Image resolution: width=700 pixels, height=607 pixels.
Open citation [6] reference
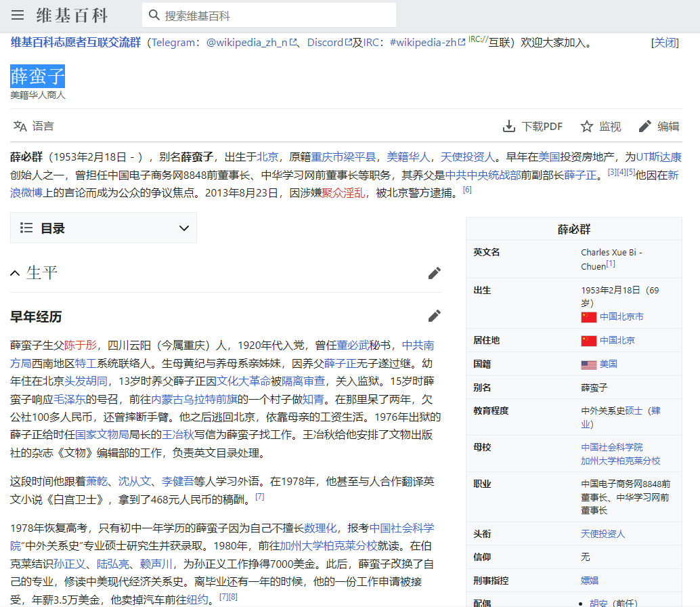click(467, 190)
